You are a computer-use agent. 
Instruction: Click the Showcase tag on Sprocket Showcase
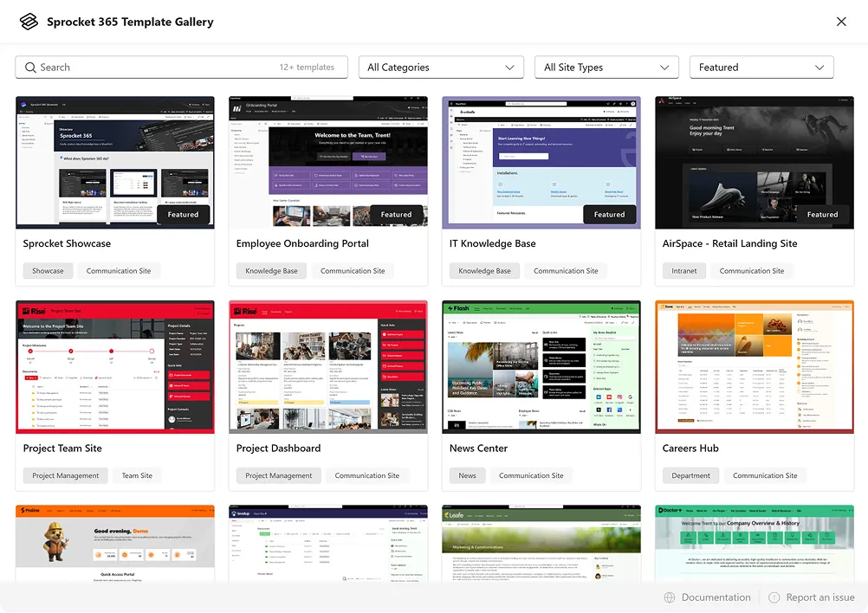coord(48,271)
